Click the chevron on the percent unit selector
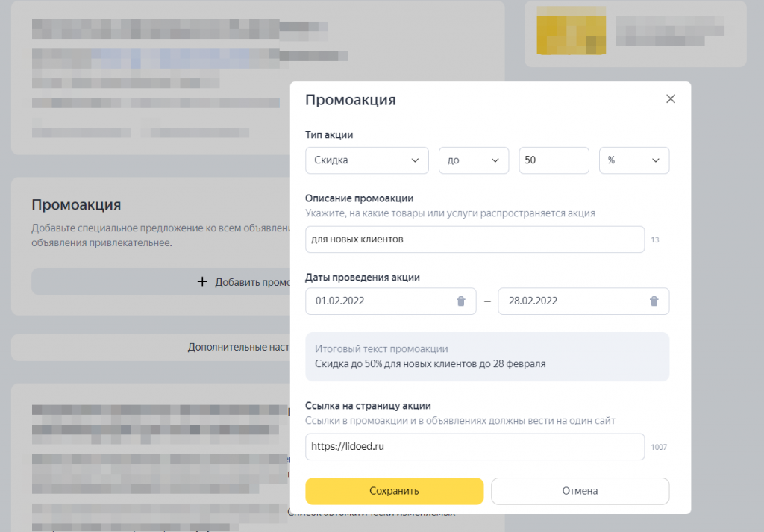 coord(655,160)
